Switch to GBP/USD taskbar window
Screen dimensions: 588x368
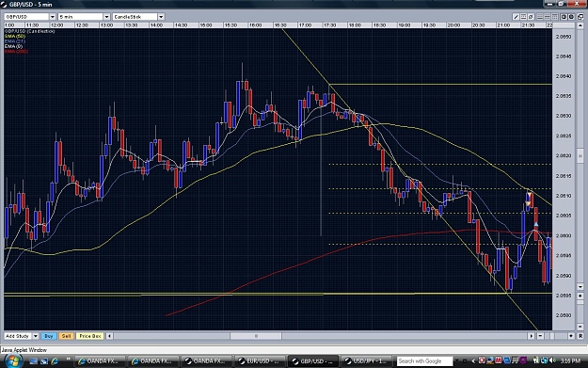312,361
